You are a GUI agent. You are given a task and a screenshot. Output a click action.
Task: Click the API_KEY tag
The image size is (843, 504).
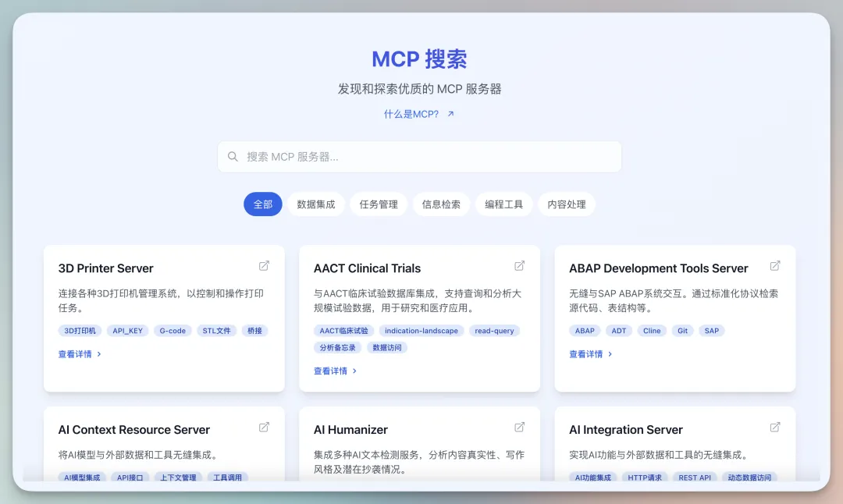128,331
